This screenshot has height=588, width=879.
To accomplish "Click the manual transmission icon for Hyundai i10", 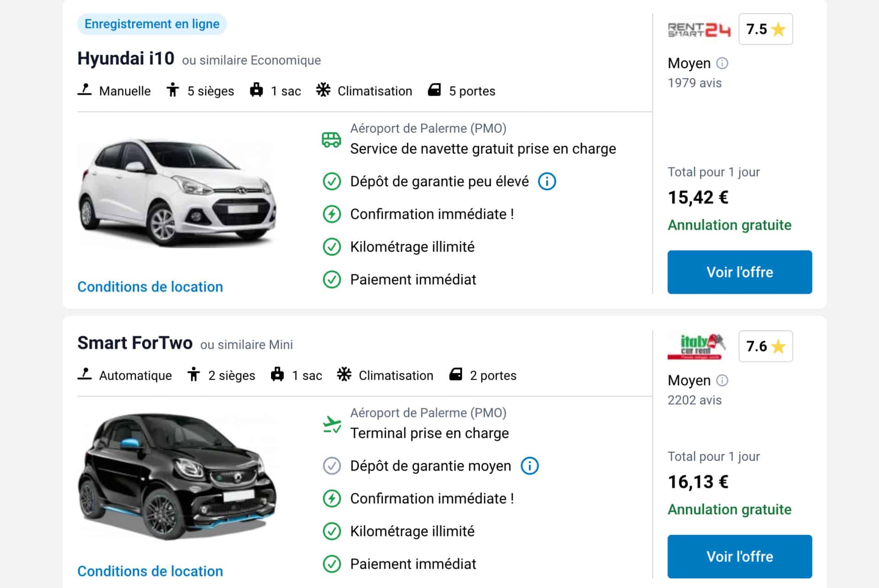I will (x=85, y=90).
